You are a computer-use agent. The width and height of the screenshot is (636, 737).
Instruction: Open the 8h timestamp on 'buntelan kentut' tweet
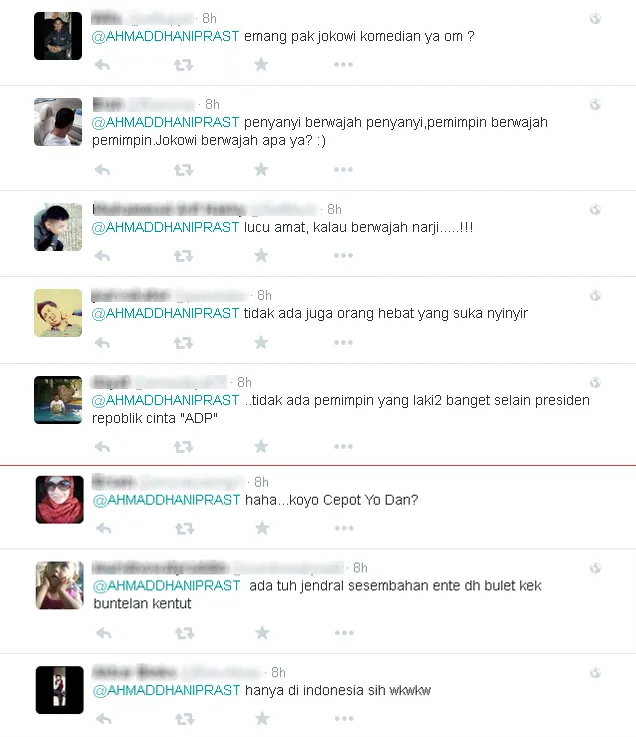coord(361,568)
